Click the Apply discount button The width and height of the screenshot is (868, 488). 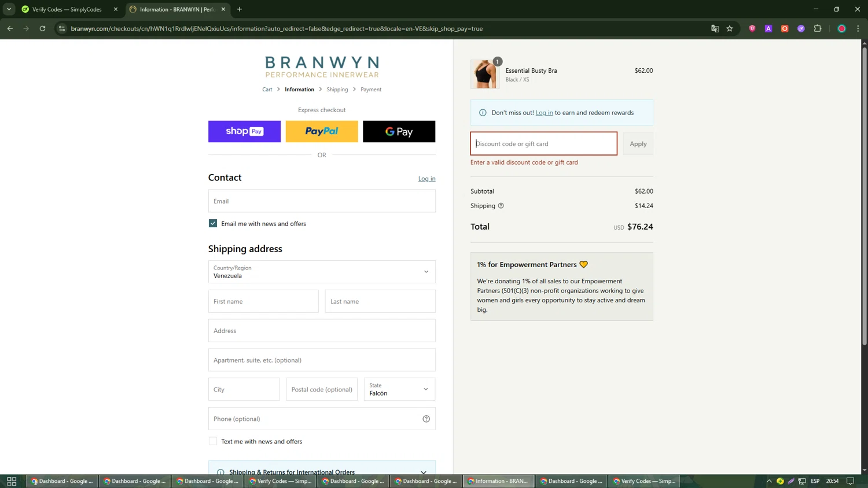pos(638,143)
